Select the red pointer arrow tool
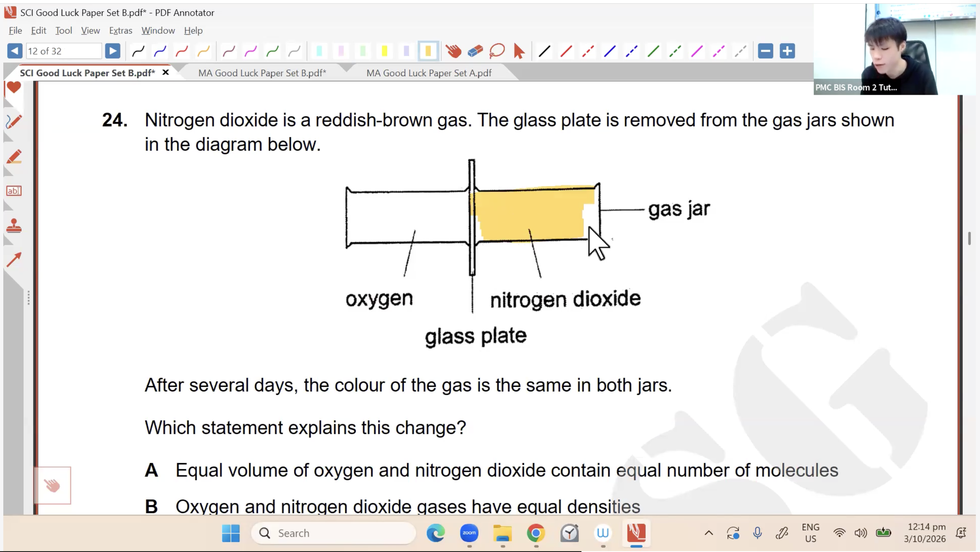980x552 pixels. click(519, 51)
